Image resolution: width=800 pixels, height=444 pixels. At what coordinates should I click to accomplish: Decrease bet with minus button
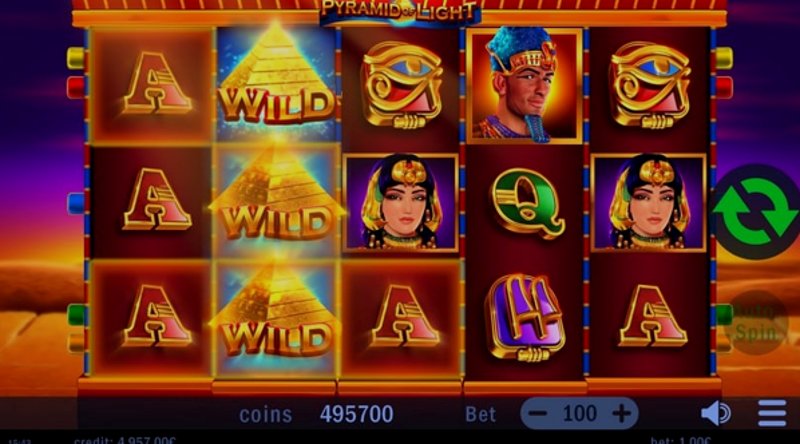pos(537,413)
